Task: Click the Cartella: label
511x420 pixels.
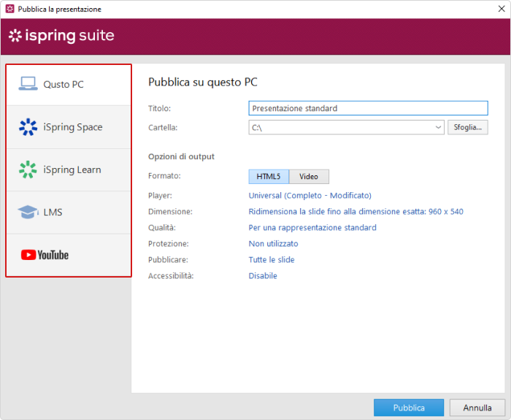Action: point(163,128)
